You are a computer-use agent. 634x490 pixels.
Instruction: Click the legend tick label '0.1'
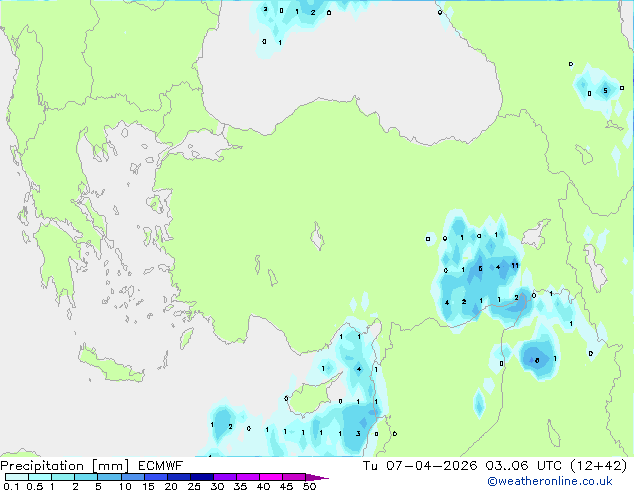[11, 486]
